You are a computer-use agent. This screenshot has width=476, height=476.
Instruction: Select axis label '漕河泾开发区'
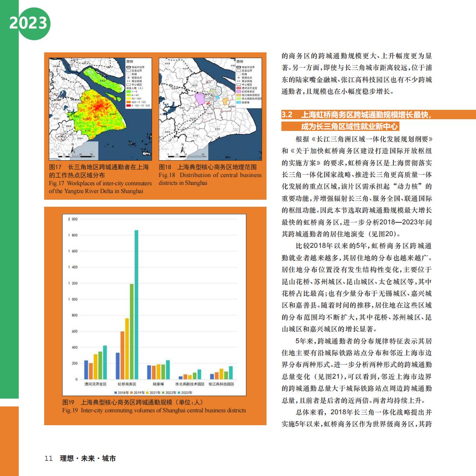[x=95, y=385]
